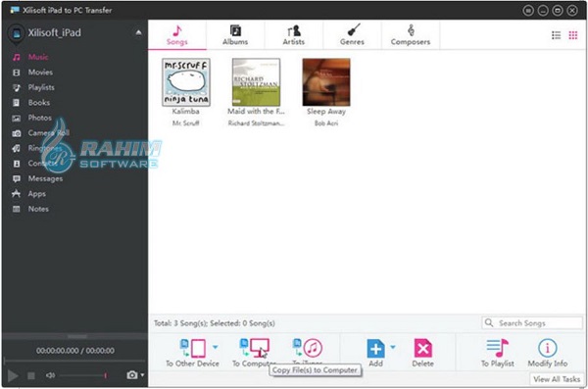The image size is (588, 389).
Task: Open the To Other Device dropdown arrow
Action: click(216, 347)
